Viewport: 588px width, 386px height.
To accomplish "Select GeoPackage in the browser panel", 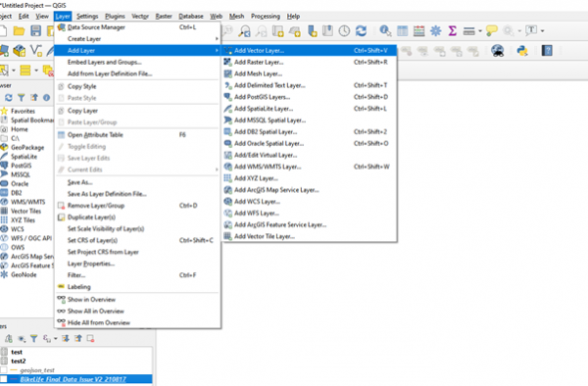I will click(27, 148).
